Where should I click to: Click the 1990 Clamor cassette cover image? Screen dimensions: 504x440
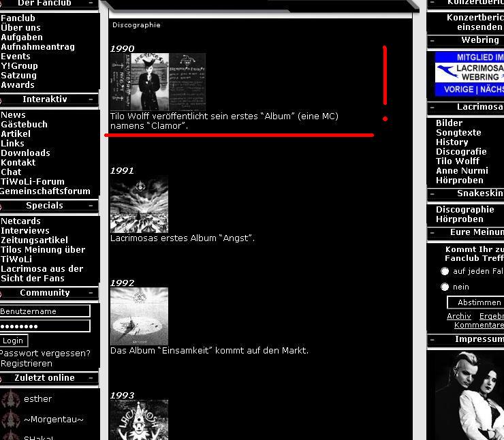point(158,82)
